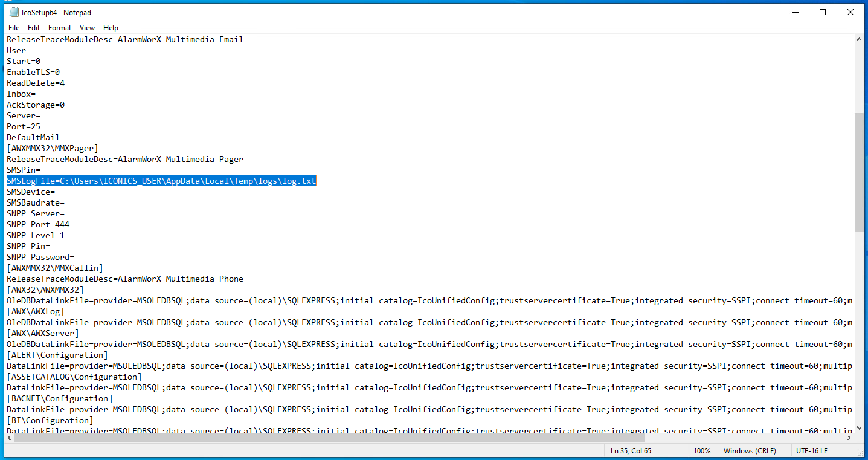Click the scroll-up arrow on vertical scrollbar
This screenshot has height=460, width=868.
[x=859, y=39]
